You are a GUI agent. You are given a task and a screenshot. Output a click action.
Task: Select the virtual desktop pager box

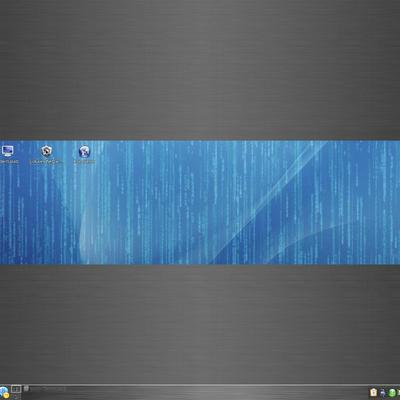pos(16,389)
